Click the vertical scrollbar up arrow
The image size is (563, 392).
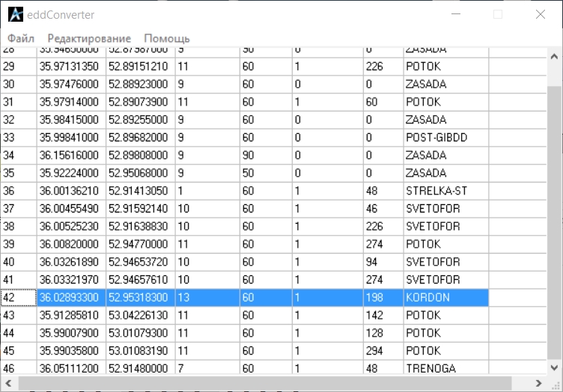point(555,57)
